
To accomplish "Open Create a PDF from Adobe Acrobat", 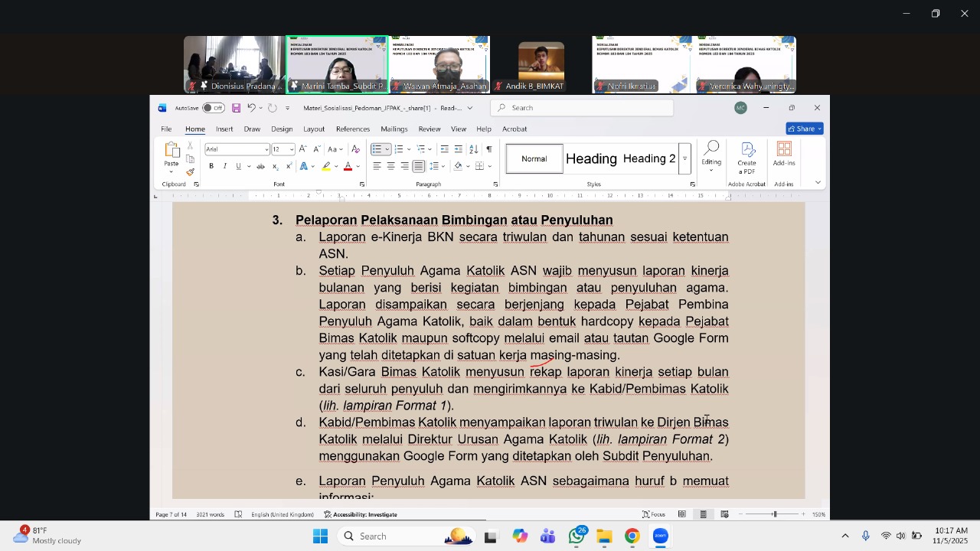I will tap(746, 158).
